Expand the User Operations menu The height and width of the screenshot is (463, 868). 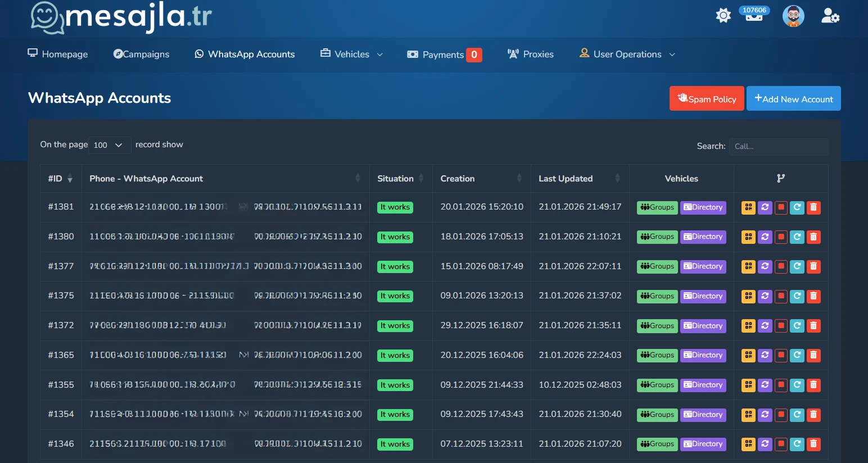627,55
